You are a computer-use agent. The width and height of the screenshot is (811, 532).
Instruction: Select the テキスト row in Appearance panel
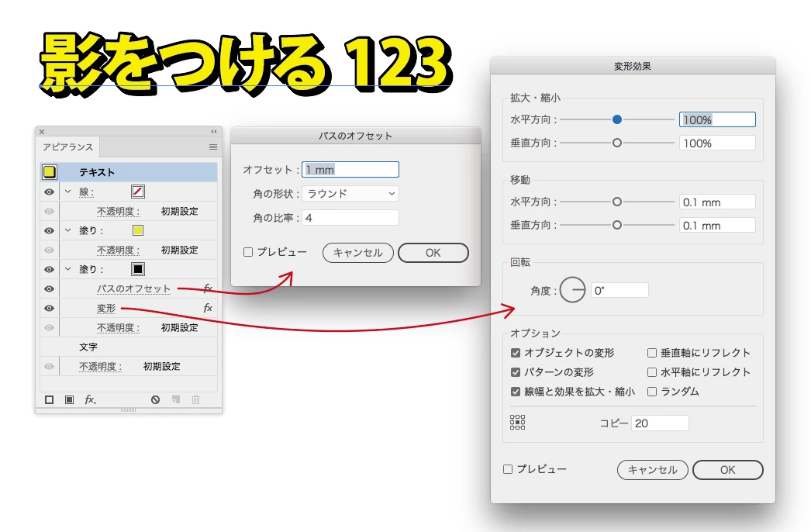pyautogui.click(x=129, y=172)
